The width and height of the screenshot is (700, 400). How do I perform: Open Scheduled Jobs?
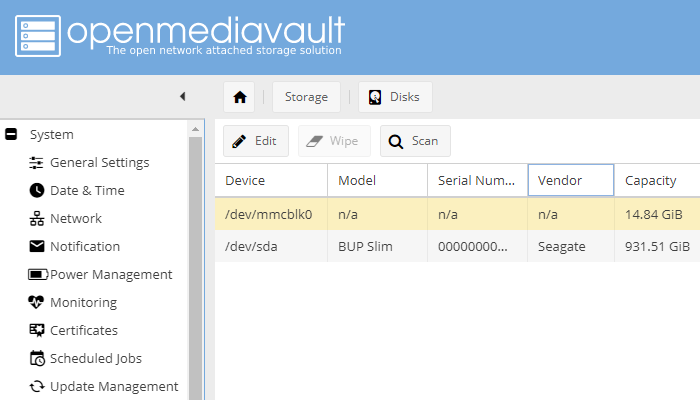(x=96, y=358)
